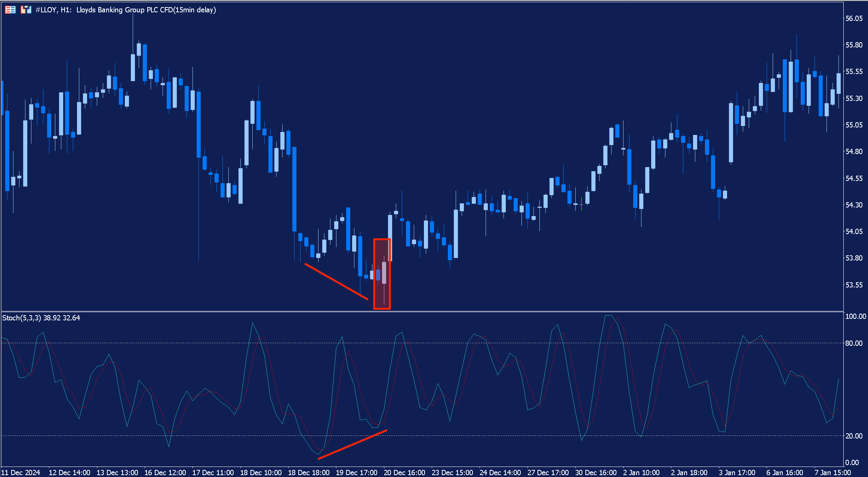Click the 24 Dec 14:00 time label
Screen dimensions: 868x477
coord(500,473)
